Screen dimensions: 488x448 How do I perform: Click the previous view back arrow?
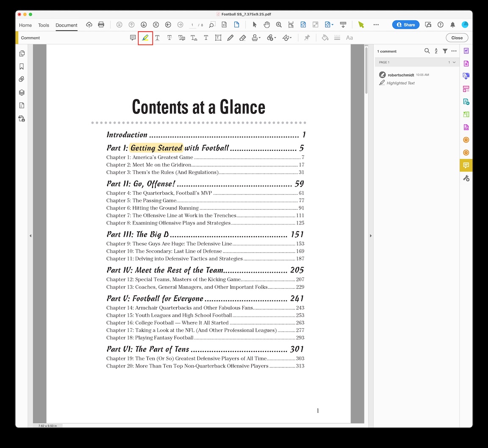point(168,25)
